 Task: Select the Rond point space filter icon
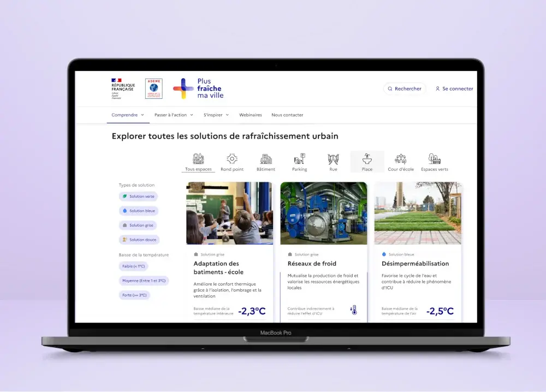point(232,158)
